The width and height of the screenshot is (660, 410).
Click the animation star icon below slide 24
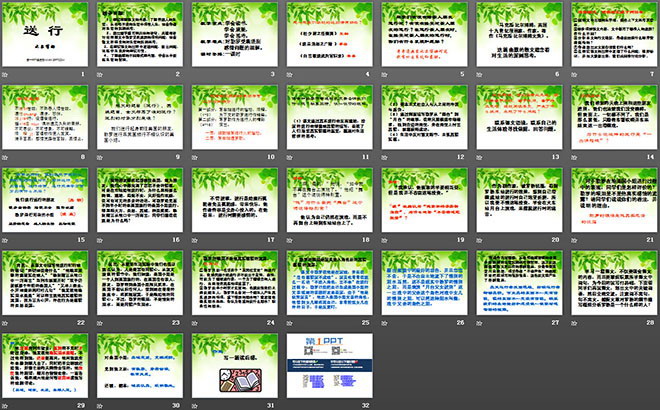pyautogui.click(x=195, y=323)
